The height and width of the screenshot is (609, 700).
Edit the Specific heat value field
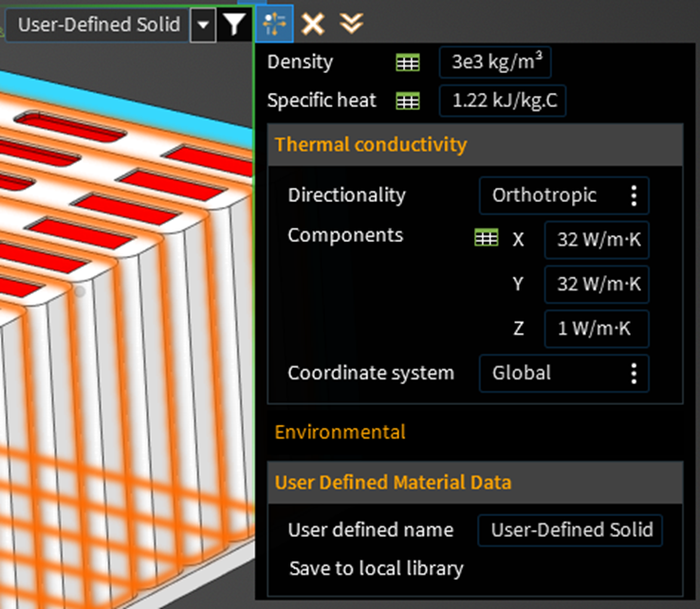point(503,101)
